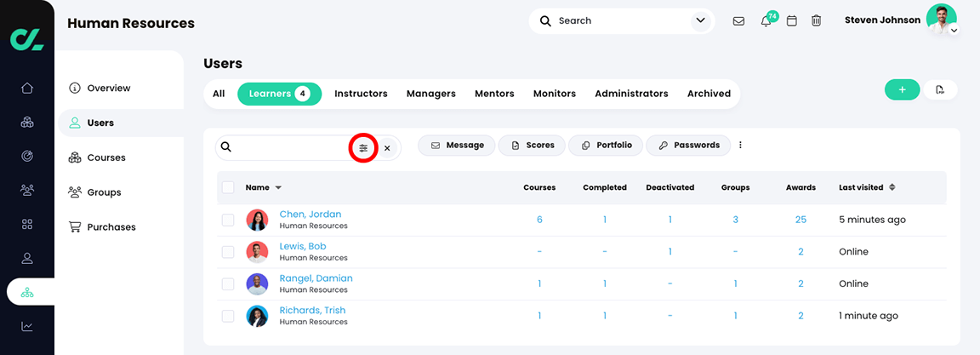Sort by Last visited column arrows
This screenshot has height=355, width=980.
click(892, 187)
